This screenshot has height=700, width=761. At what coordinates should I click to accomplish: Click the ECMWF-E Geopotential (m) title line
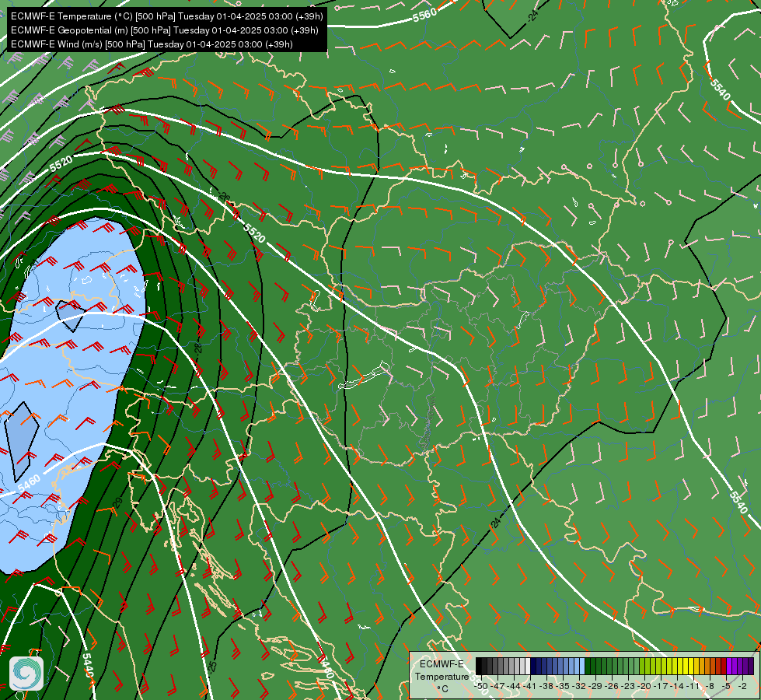coord(165,30)
